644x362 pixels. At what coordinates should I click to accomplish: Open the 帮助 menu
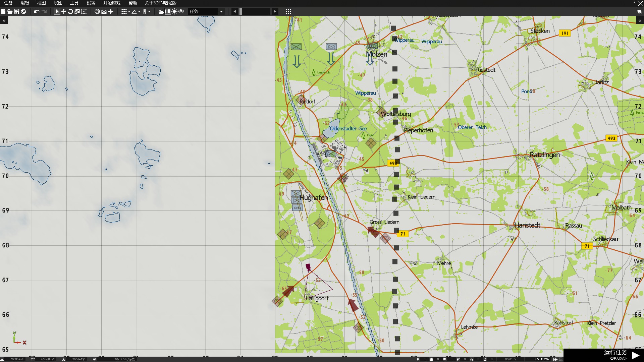coord(133,3)
